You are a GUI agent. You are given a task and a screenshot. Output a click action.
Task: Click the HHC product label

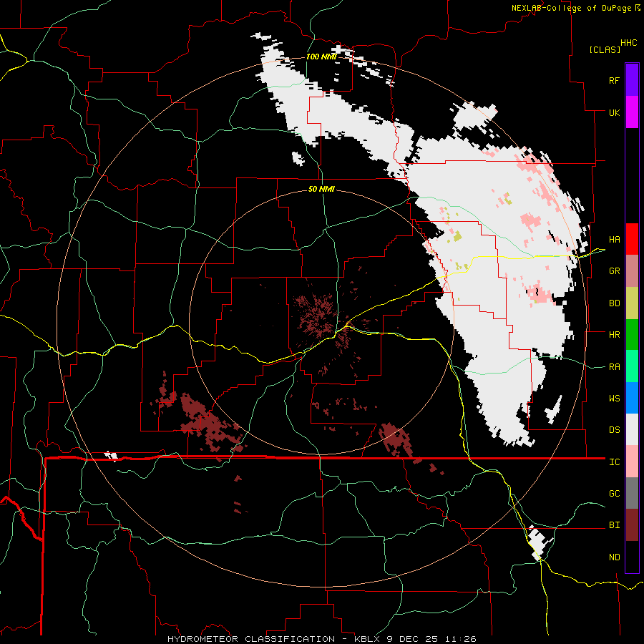click(629, 43)
